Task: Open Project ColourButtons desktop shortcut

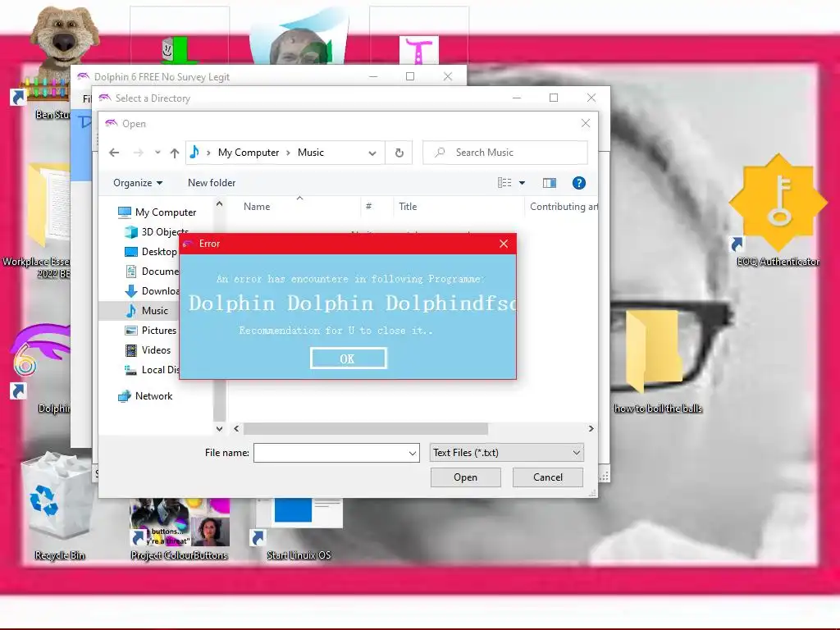Action: click(x=179, y=527)
